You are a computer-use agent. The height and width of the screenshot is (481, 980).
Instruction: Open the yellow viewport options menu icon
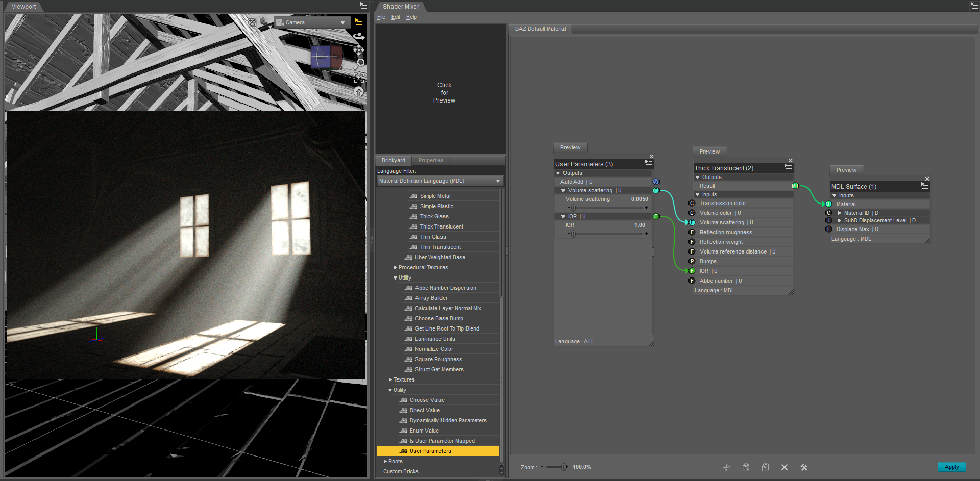point(359,22)
